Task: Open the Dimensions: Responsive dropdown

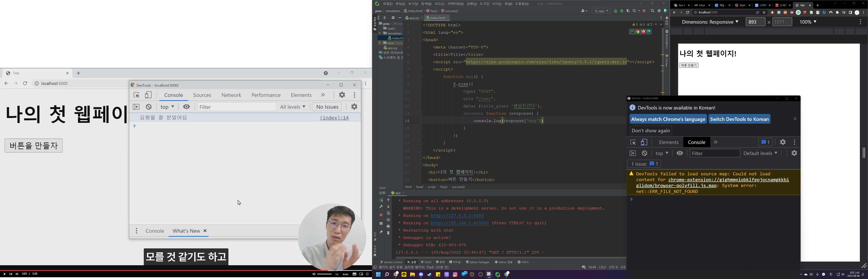Action: coord(710,22)
